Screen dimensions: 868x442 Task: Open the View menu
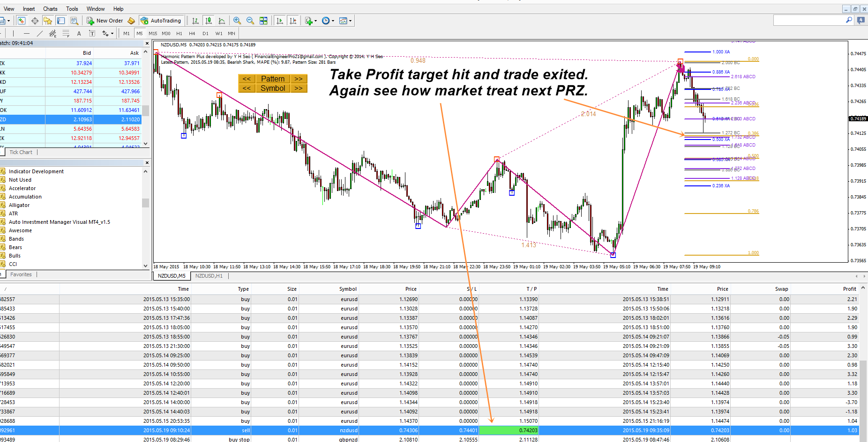(x=9, y=9)
